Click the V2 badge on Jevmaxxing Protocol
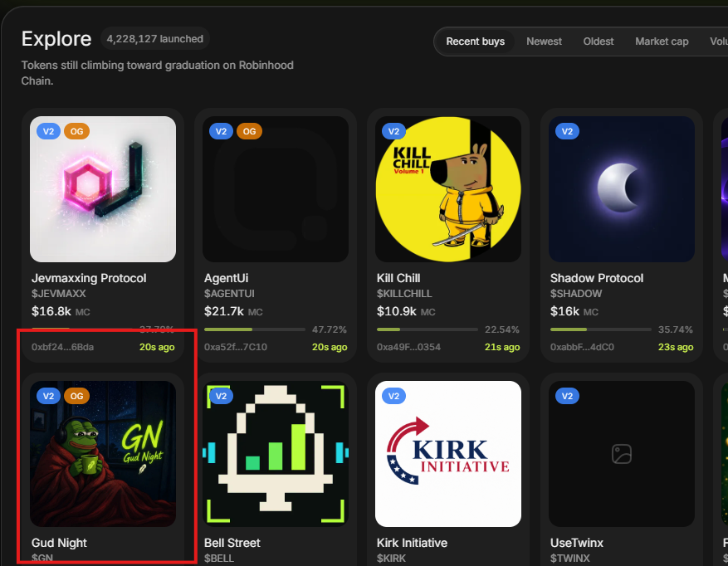728x566 pixels. pyautogui.click(x=48, y=131)
